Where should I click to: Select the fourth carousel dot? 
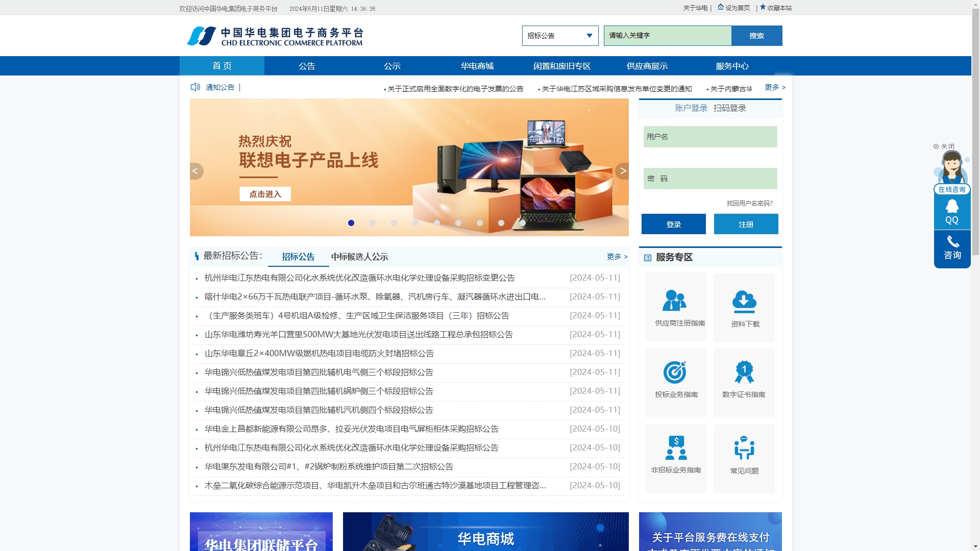[x=415, y=223]
